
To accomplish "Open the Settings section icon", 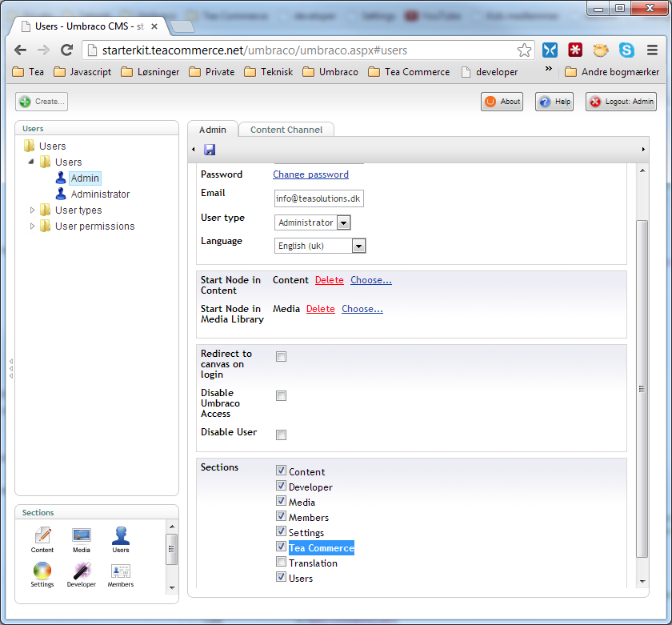I will (x=42, y=575).
